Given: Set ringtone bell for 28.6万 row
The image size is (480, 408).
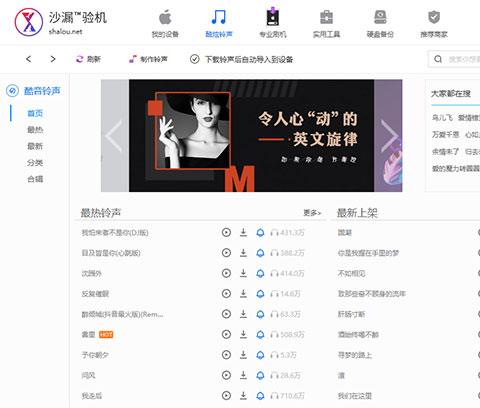Looking at the screenshot, I should point(260,376).
